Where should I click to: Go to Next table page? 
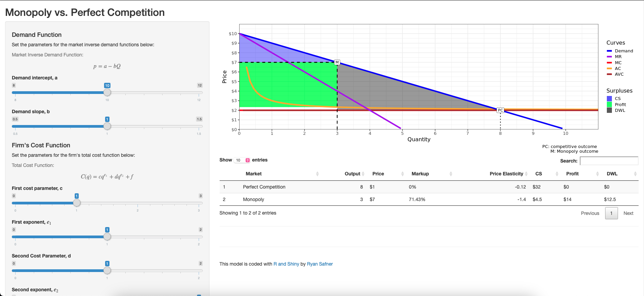click(628, 213)
